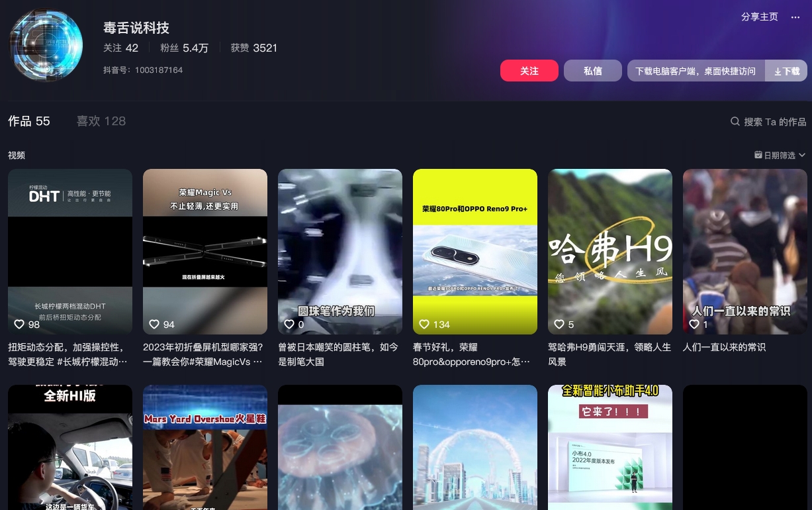Open the 全新智能小布助手4.0 video thumbnail
Image resolution: width=812 pixels, height=510 pixels.
tap(610, 447)
